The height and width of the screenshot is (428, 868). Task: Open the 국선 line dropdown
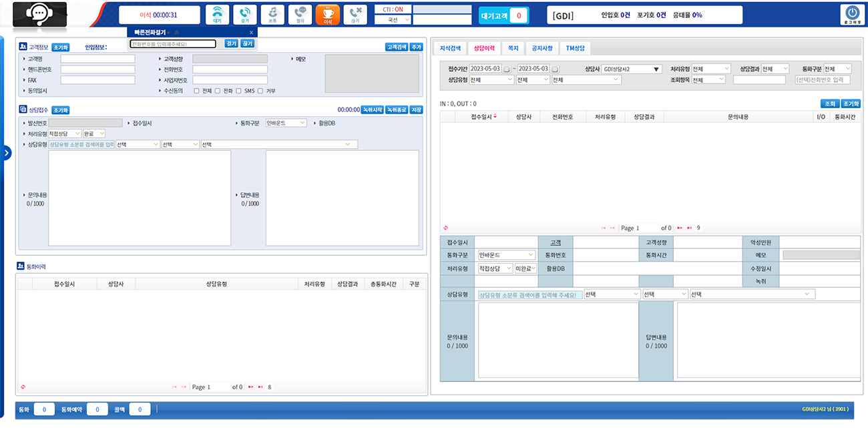click(x=392, y=20)
